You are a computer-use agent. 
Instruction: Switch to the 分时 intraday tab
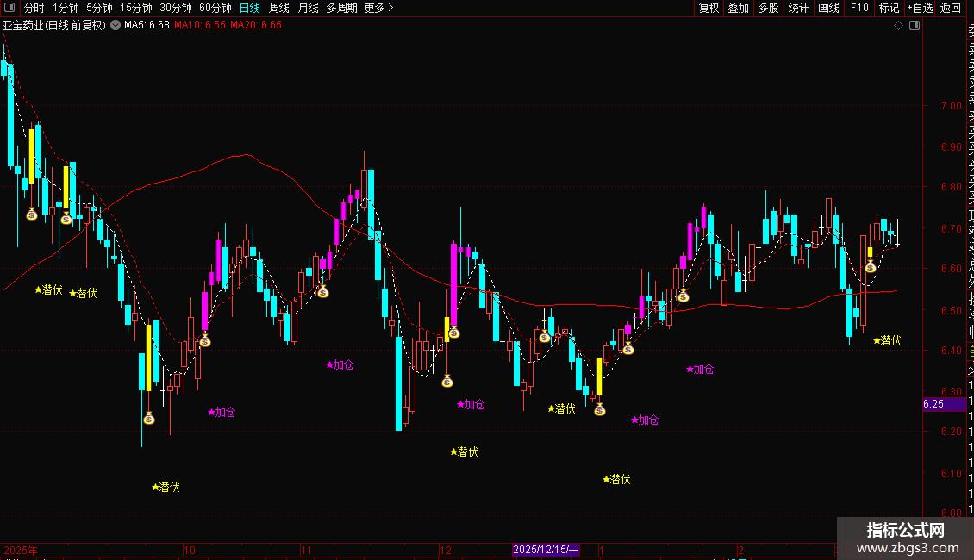coord(34,8)
